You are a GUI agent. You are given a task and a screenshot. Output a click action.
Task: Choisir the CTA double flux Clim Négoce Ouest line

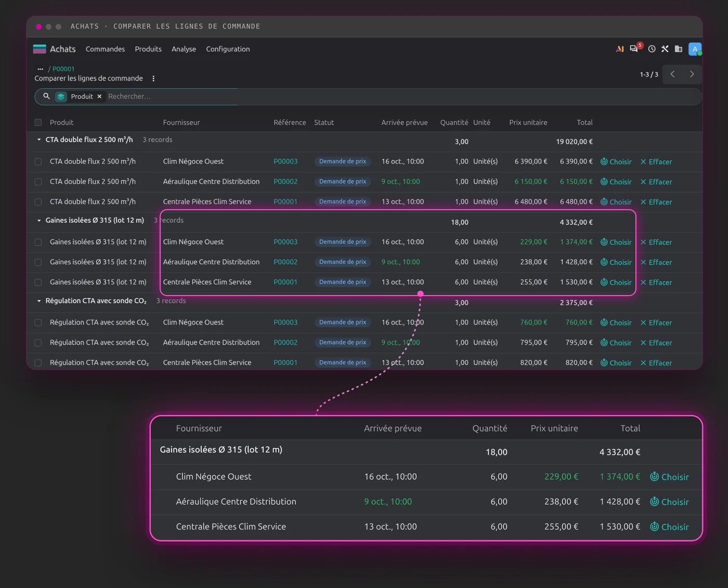click(616, 162)
